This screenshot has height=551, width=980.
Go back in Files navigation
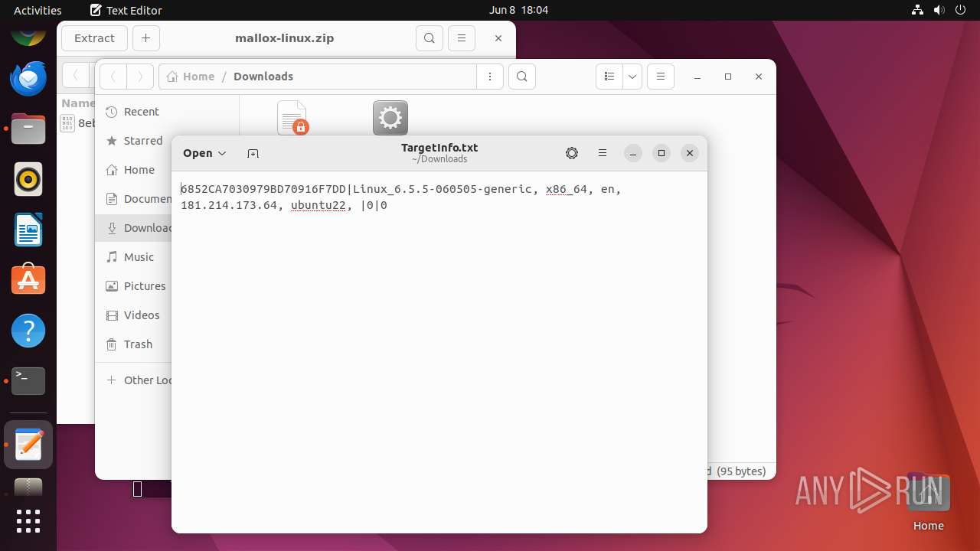[x=113, y=77]
